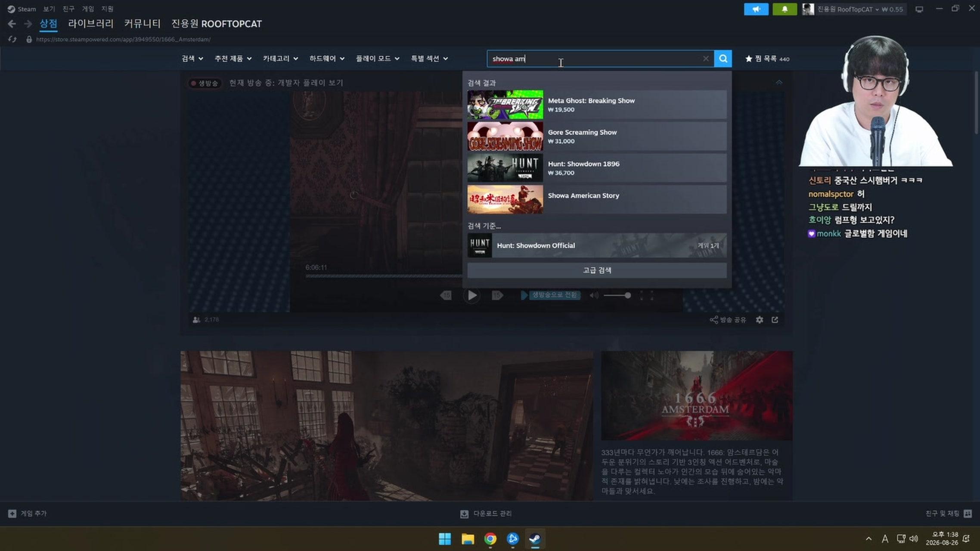Click the Steam taskbar icon

(535, 539)
